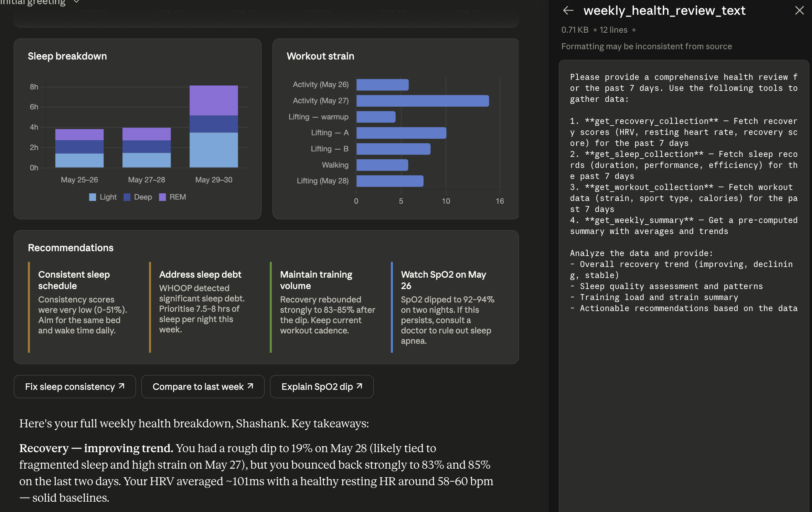
Task: Click 'Training load and strain summary' line
Action: [654, 297]
